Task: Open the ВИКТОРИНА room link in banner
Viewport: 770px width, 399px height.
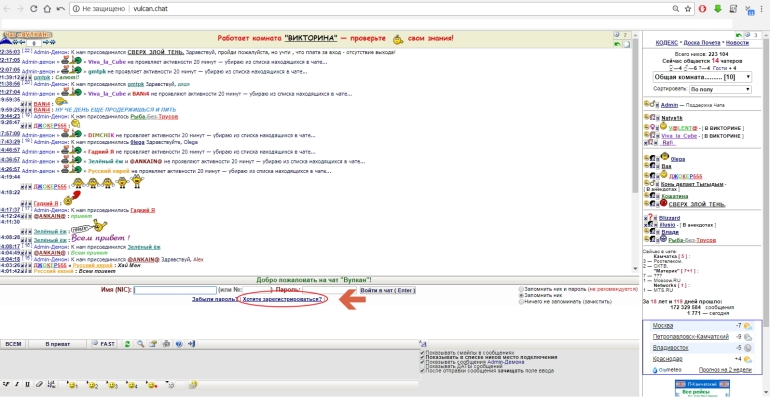Action: coord(311,38)
